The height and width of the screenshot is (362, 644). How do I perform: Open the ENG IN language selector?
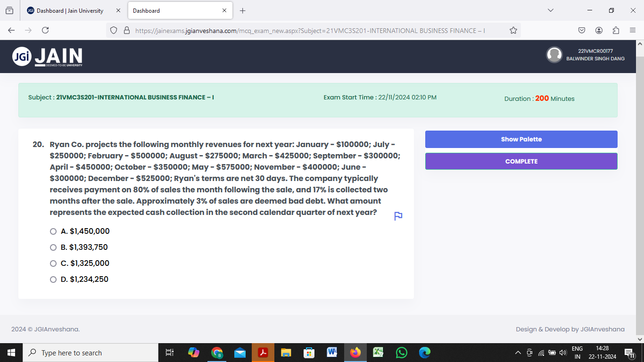[576, 352]
